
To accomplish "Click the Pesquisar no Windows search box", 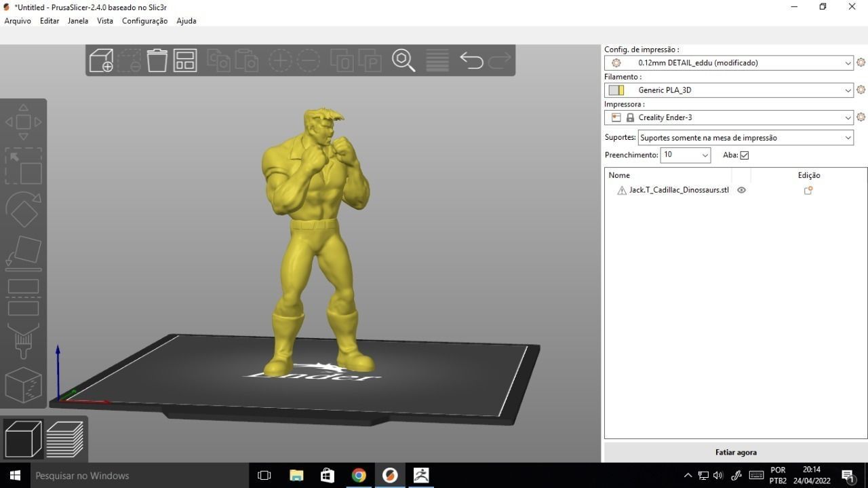I will (140, 475).
